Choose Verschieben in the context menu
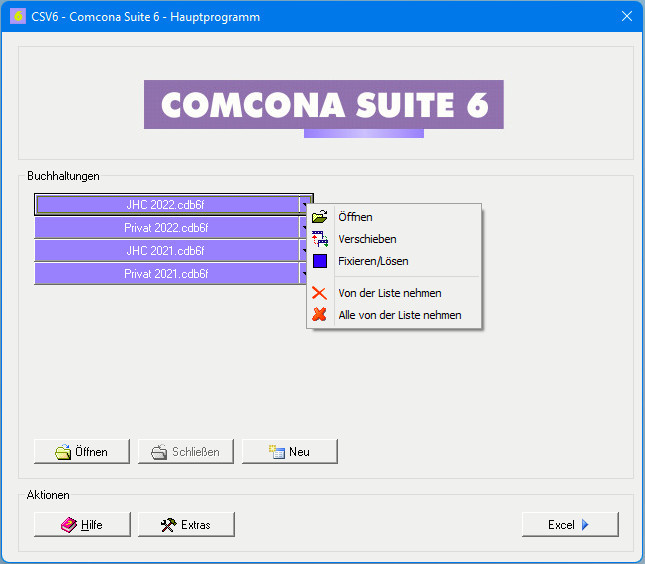This screenshot has height=564, width=645. coord(394,239)
